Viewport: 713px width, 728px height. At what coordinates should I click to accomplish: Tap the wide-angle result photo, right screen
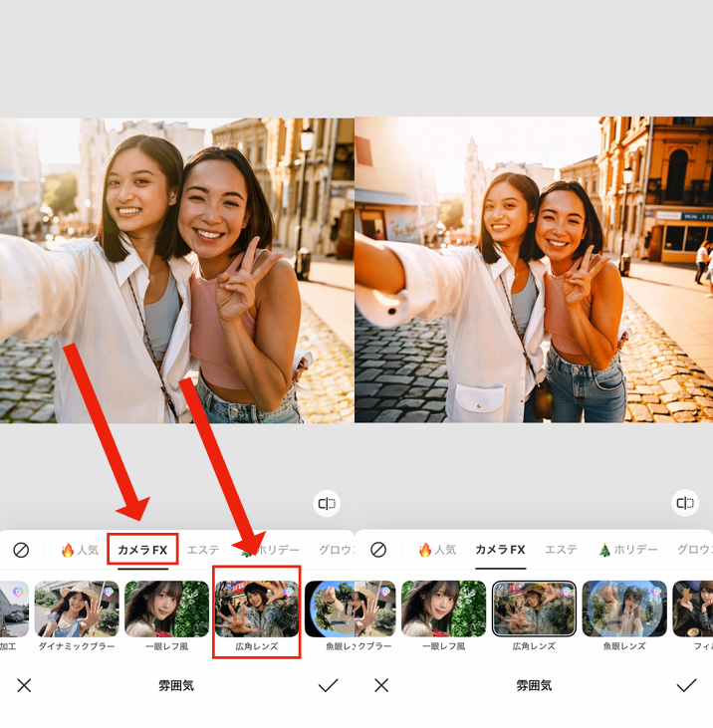[x=534, y=270]
